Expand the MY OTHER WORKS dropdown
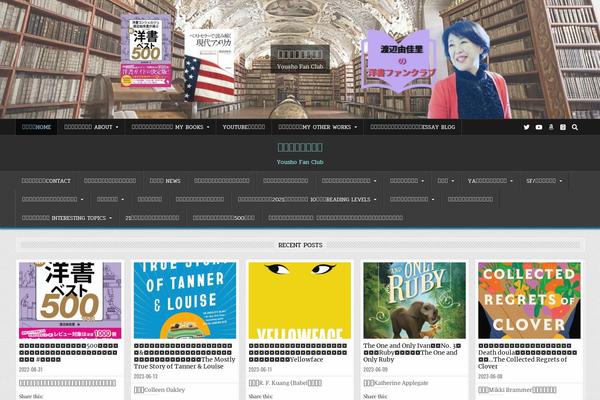The width and height of the screenshot is (600, 400). 318,127
